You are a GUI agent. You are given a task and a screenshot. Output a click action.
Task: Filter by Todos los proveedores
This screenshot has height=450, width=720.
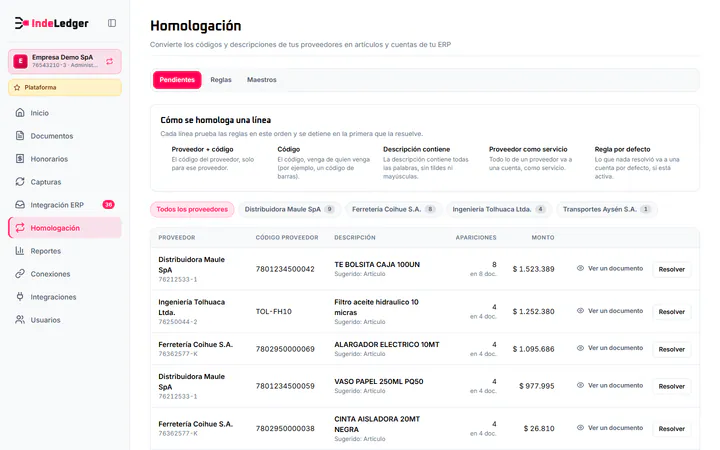(x=192, y=209)
